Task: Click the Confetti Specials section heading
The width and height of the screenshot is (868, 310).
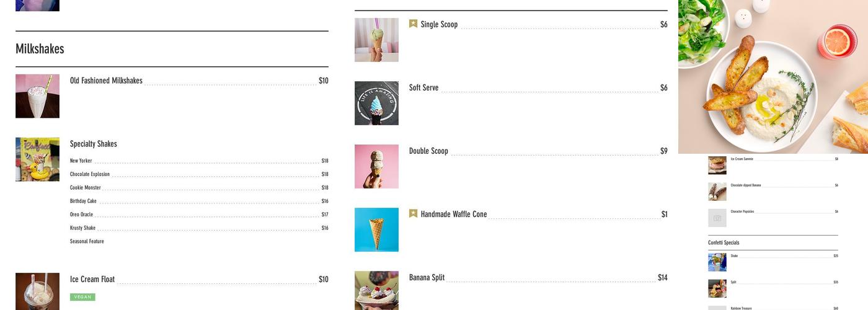Action: [x=724, y=243]
